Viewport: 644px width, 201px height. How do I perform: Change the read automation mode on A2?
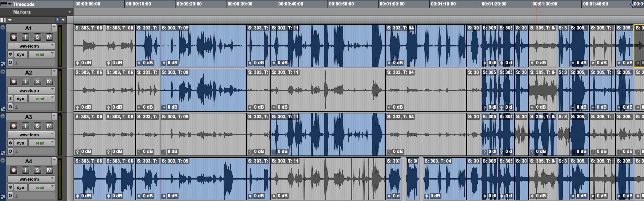click(x=42, y=99)
